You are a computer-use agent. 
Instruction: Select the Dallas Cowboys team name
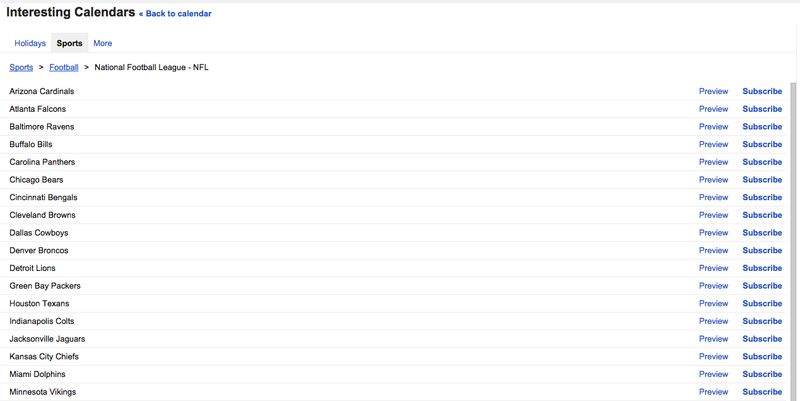pos(39,233)
